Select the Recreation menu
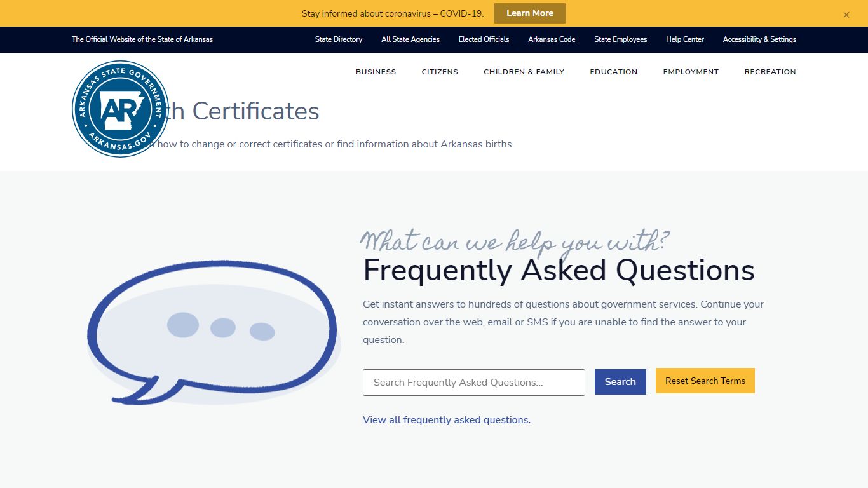 click(770, 72)
